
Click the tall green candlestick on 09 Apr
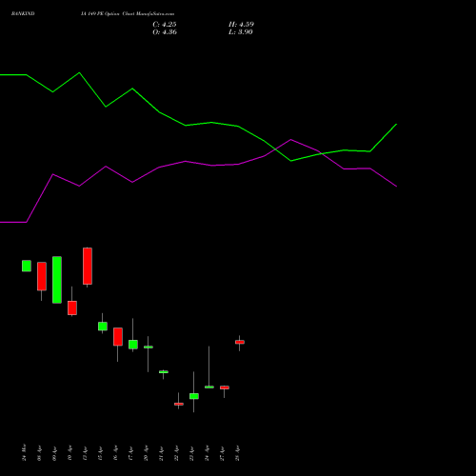click(57, 280)
